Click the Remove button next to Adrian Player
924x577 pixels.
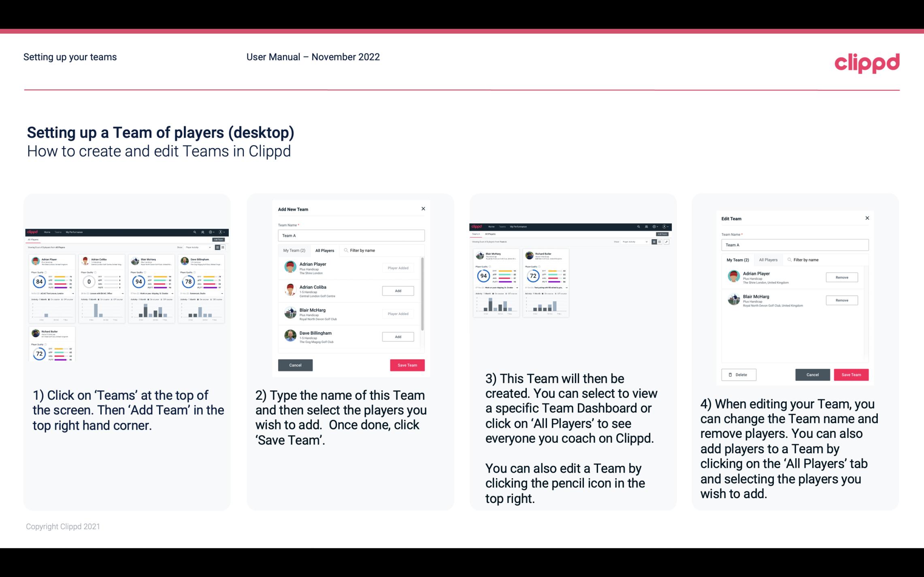tap(841, 277)
